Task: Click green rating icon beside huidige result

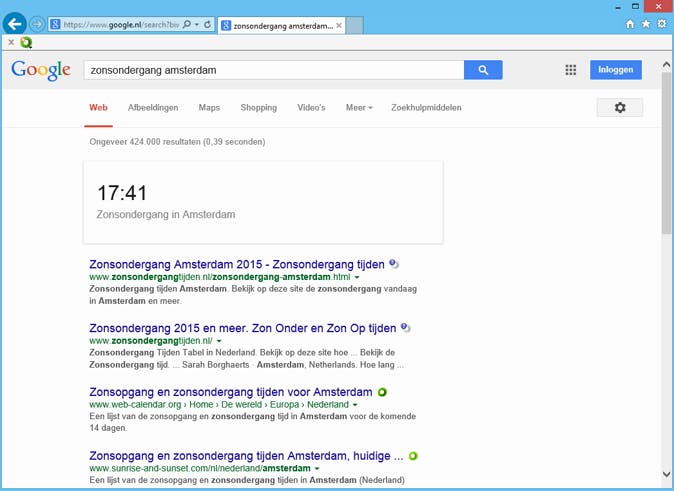Action: [413, 456]
